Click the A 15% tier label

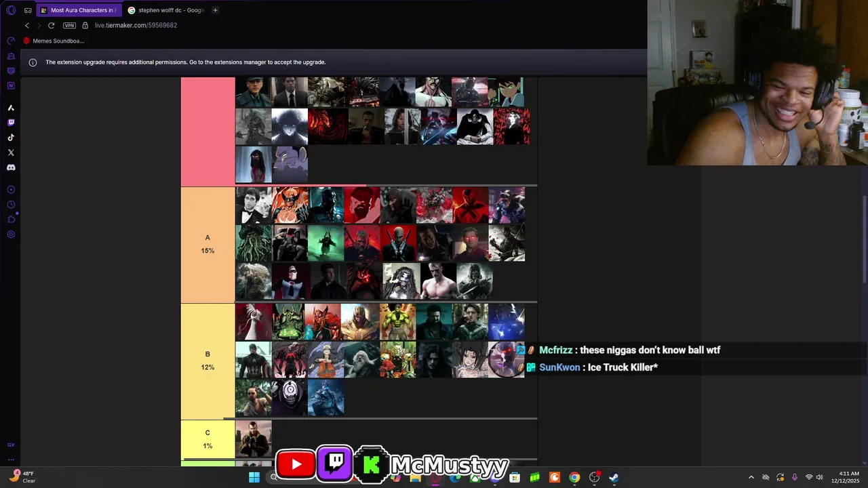click(x=208, y=244)
